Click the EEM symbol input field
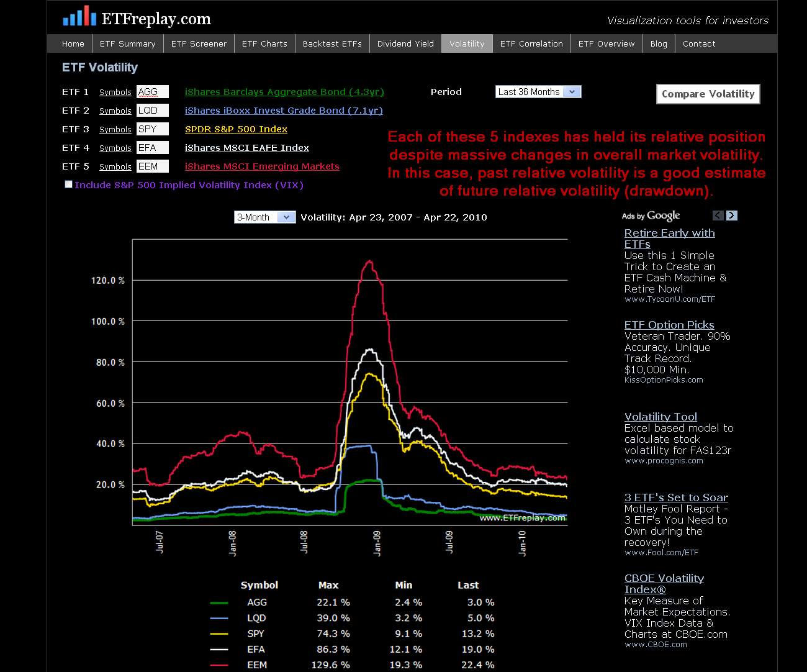 point(153,166)
